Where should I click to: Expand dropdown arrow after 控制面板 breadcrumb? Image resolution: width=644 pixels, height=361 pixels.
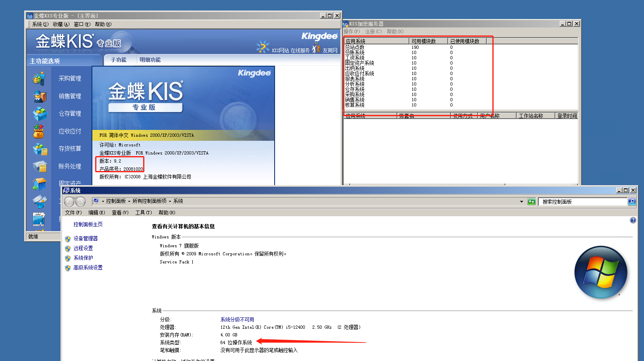point(129,201)
